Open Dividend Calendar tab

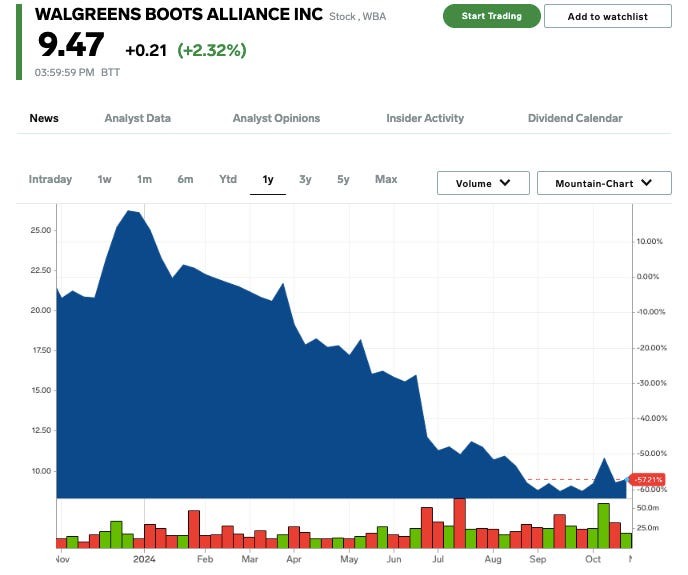575,118
